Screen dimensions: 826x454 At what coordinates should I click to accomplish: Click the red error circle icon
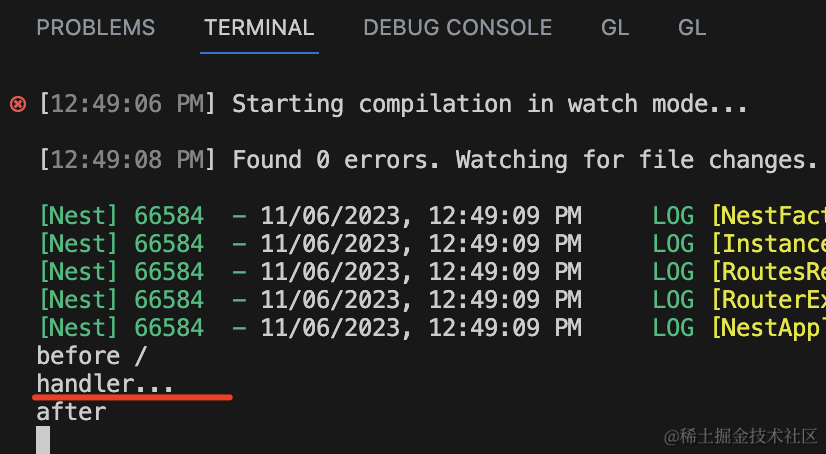(17, 104)
